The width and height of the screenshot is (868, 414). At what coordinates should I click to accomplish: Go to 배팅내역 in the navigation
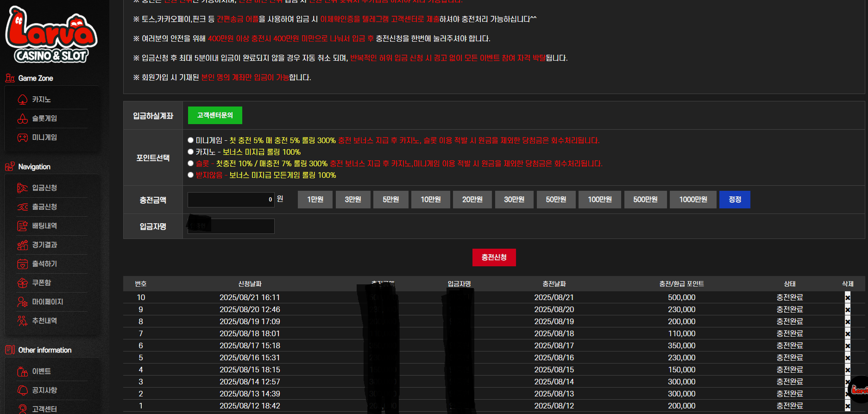[x=44, y=226]
